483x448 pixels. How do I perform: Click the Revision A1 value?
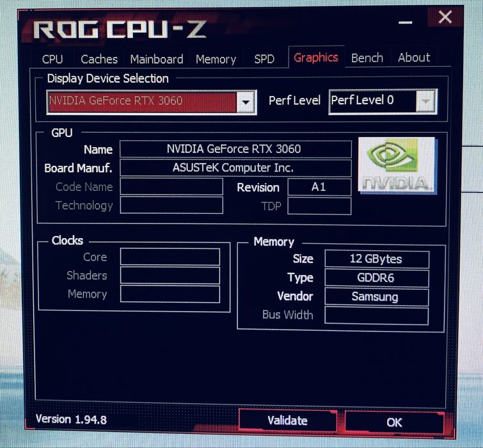(x=319, y=187)
